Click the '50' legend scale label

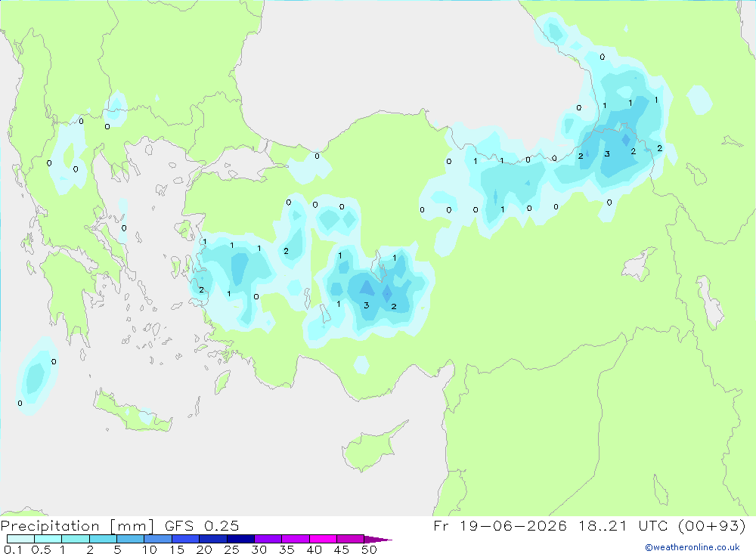[370, 549]
